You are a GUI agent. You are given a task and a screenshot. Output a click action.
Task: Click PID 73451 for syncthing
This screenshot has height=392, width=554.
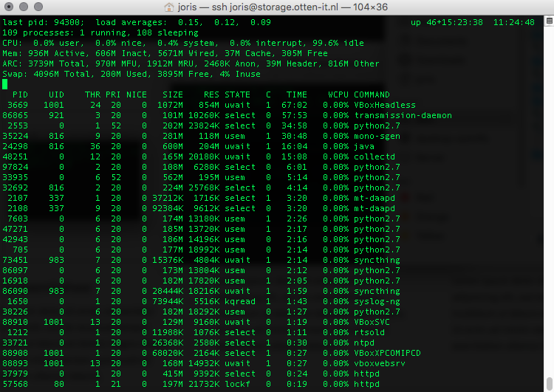coord(16,260)
